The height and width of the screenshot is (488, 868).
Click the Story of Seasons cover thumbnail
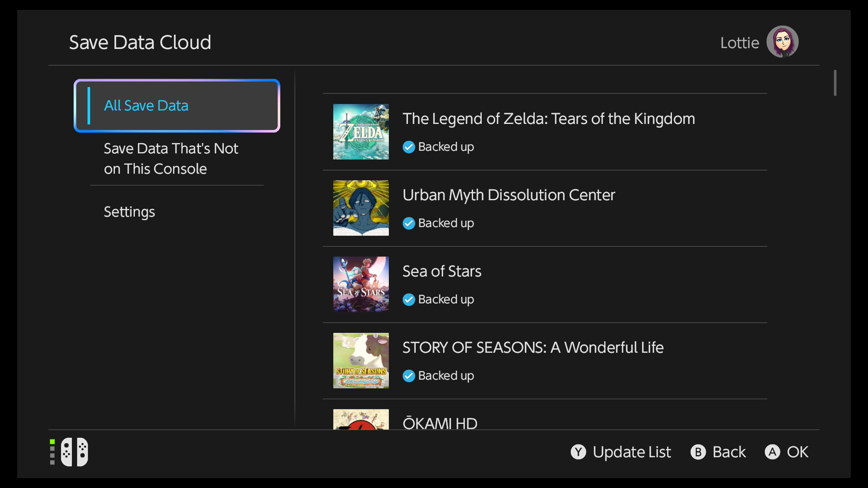[361, 361]
